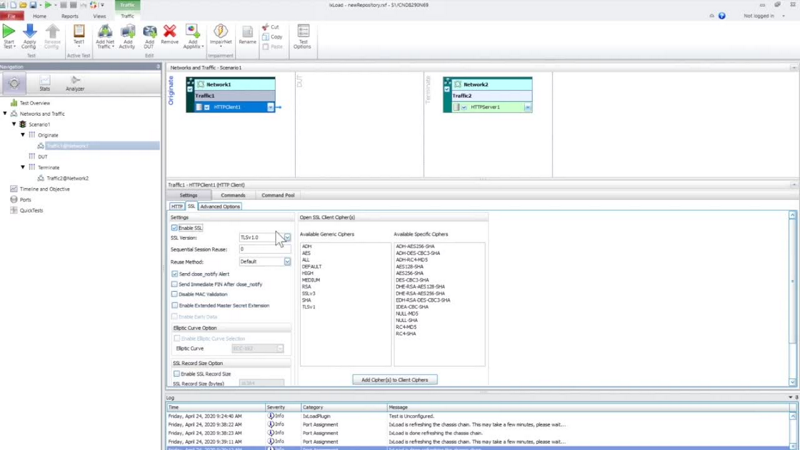Click the Save disk quick-access icon

[x=33, y=5]
